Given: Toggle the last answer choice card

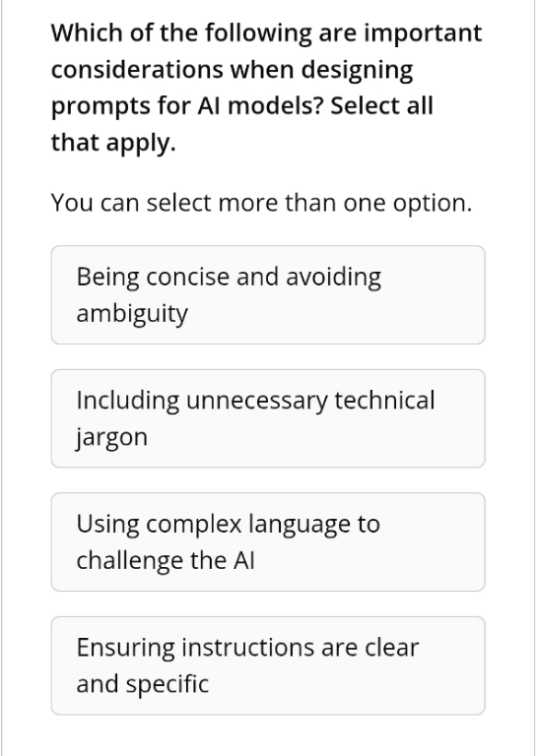Looking at the screenshot, I should click(268, 664).
